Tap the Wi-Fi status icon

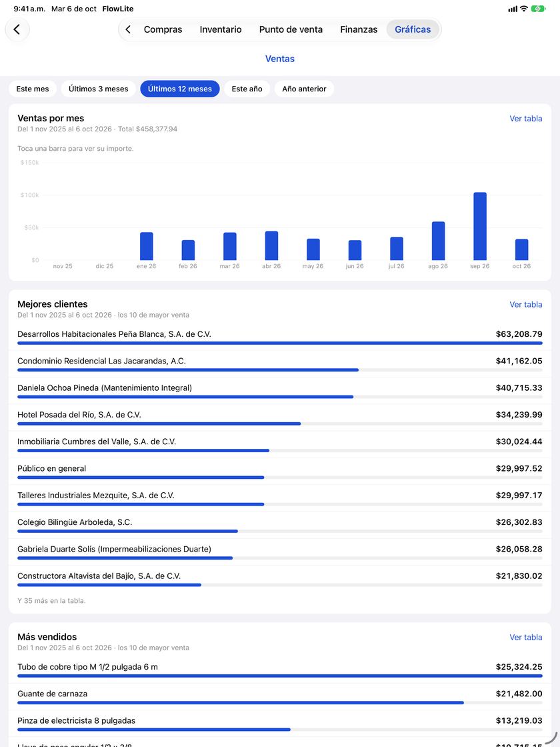[524, 9]
